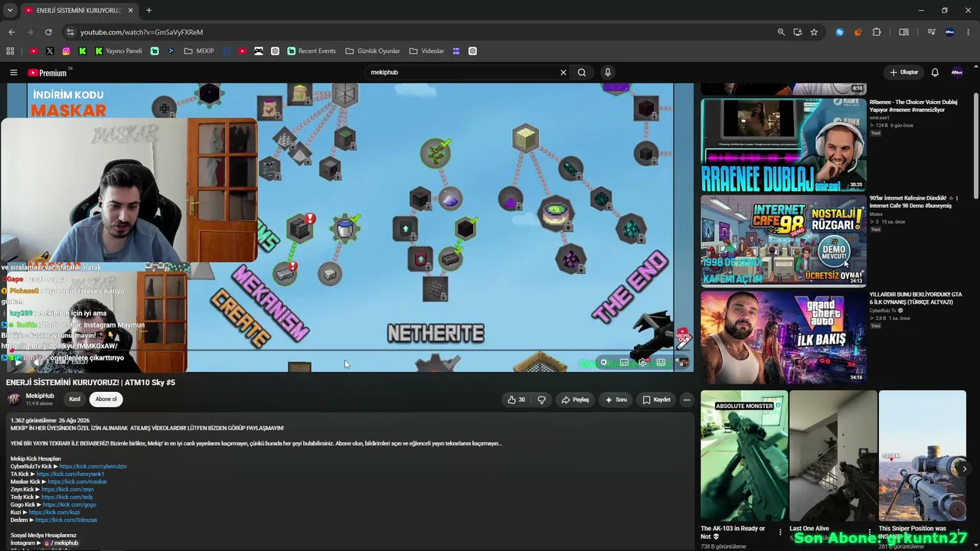
Task: Open video player settings gear
Action: tap(642, 363)
